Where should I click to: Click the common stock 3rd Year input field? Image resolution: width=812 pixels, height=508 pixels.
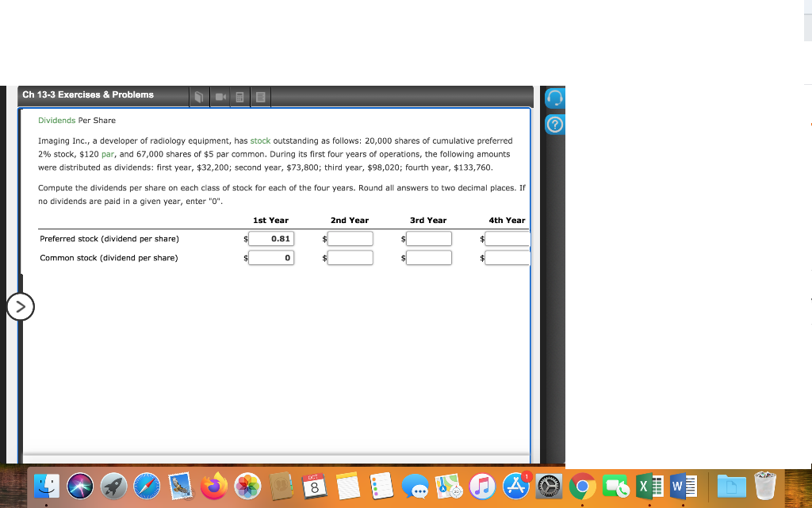pyautogui.click(x=428, y=257)
